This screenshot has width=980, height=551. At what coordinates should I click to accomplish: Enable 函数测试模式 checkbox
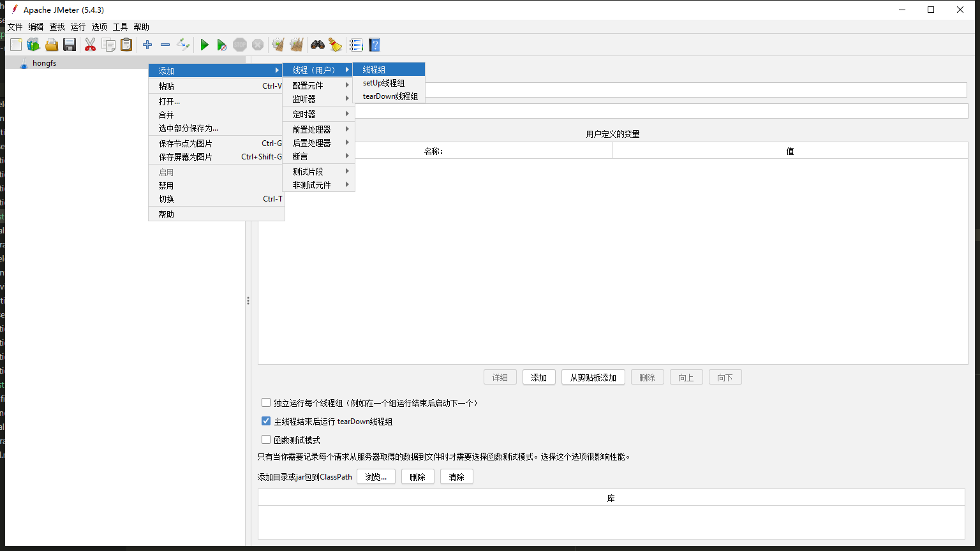[266, 440]
